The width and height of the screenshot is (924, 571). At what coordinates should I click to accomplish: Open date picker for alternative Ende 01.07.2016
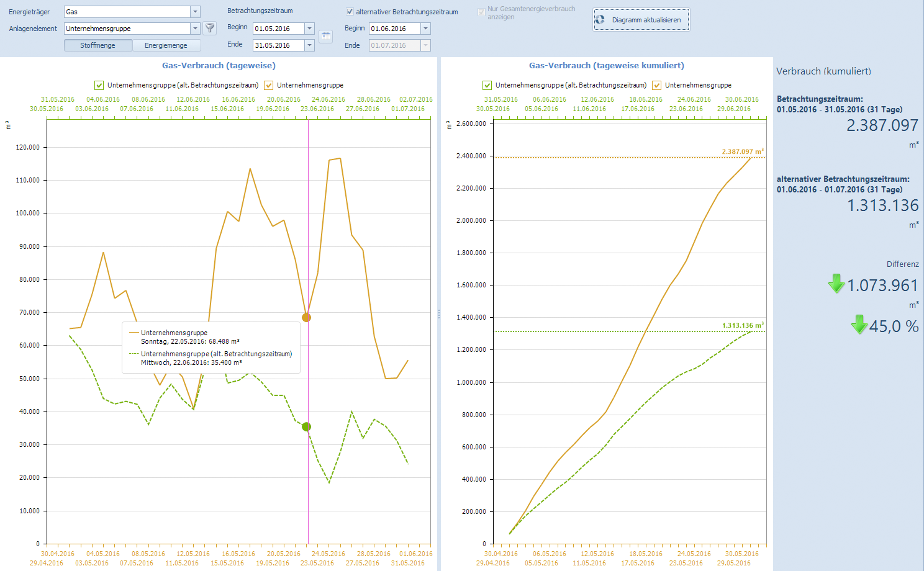click(425, 45)
